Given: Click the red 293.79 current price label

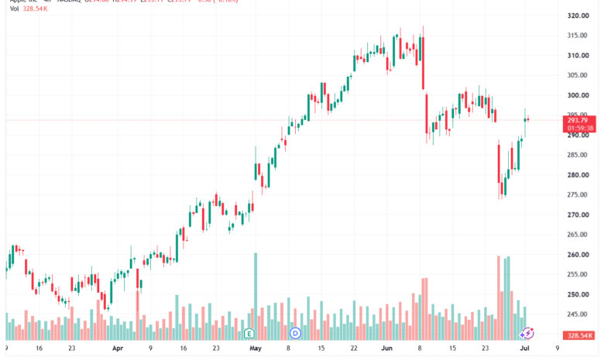Looking at the screenshot, I should pos(579,120).
